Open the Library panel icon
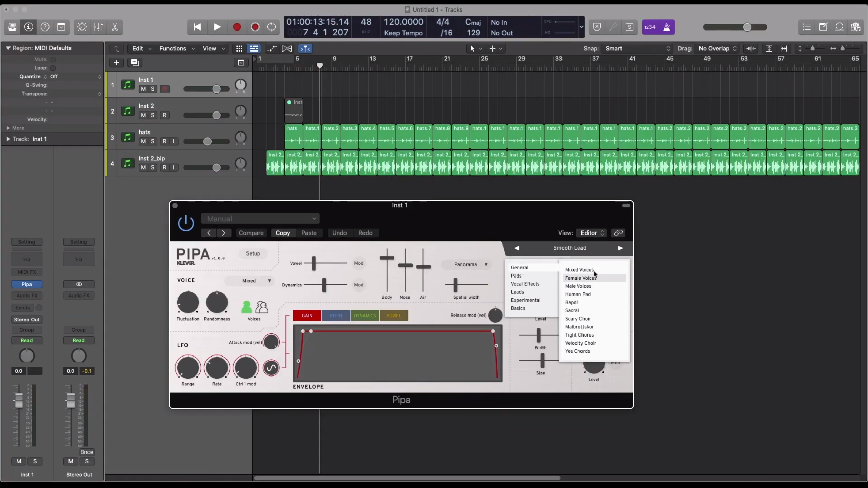This screenshot has width=868, height=488. click(x=13, y=27)
